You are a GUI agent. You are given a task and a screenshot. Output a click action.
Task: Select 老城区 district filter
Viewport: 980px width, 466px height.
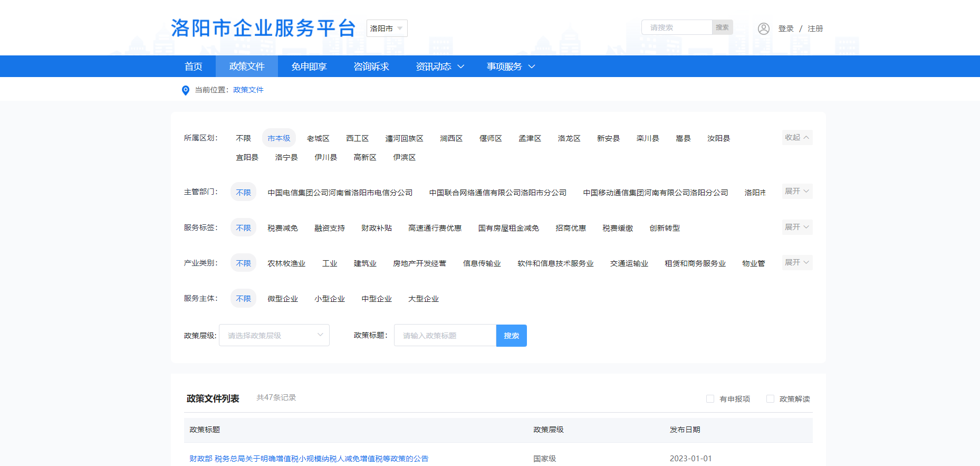(x=318, y=138)
